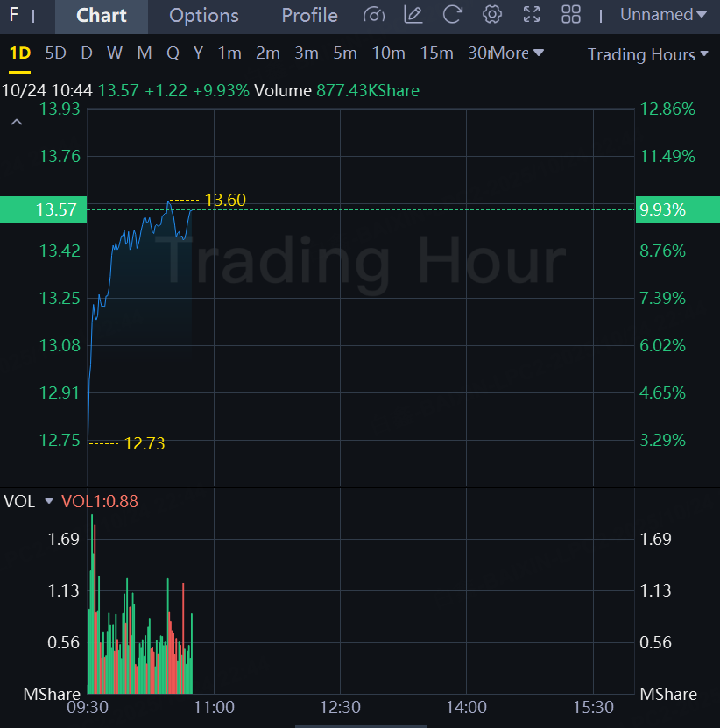The height and width of the screenshot is (728, 720).
Task: Select the 1D timeframe
Action: coord(20,53)
